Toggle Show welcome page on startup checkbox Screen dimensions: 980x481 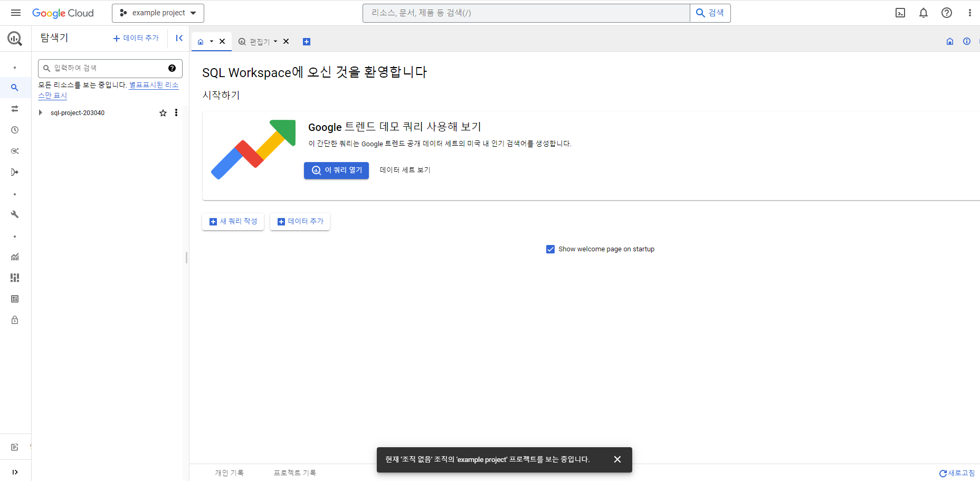[x=550, y=249]
